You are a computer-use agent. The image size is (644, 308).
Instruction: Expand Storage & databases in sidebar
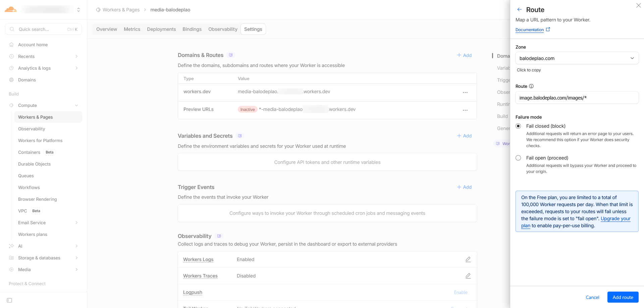76,258
